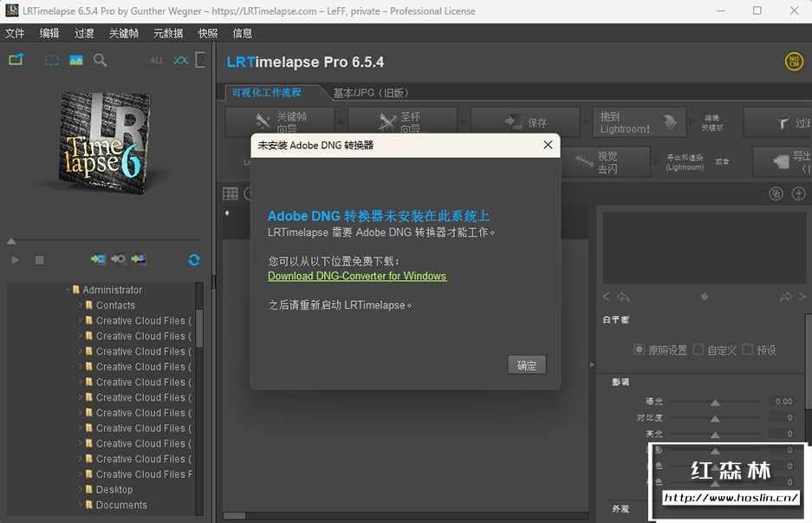Select the Contacts folder
This screenshot has height=523, width=812.
tap(115, 305)
